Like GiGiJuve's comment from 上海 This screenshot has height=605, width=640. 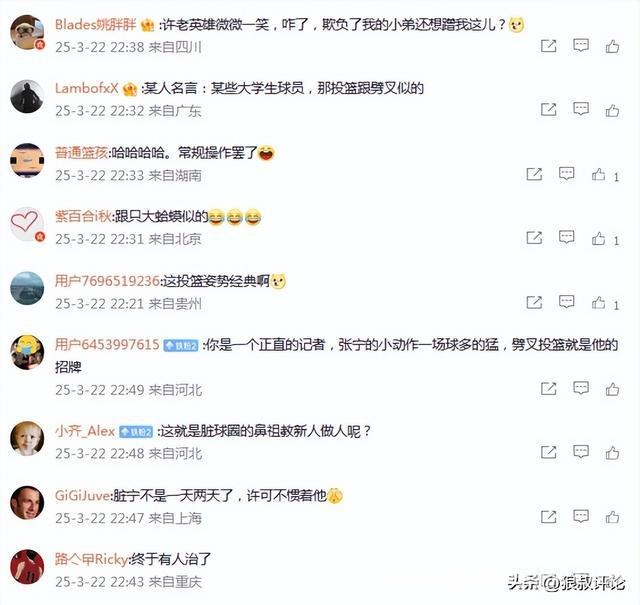click(x=612, y=517)
